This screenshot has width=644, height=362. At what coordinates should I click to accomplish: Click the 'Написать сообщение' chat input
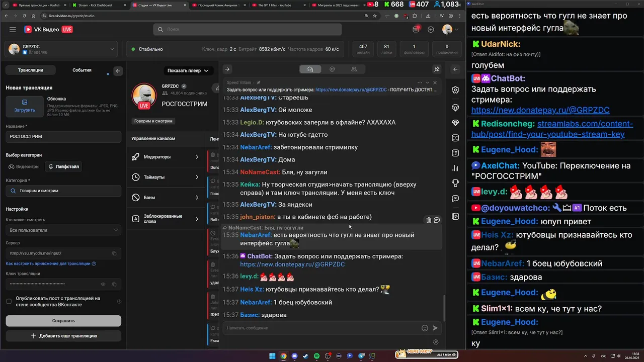click(322, 328)
